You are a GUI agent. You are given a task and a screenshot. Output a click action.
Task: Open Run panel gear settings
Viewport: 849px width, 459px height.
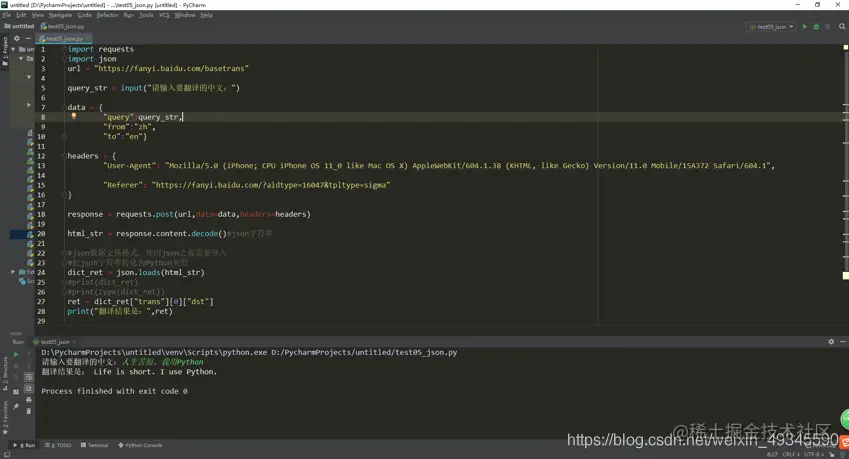click(831, 342)
